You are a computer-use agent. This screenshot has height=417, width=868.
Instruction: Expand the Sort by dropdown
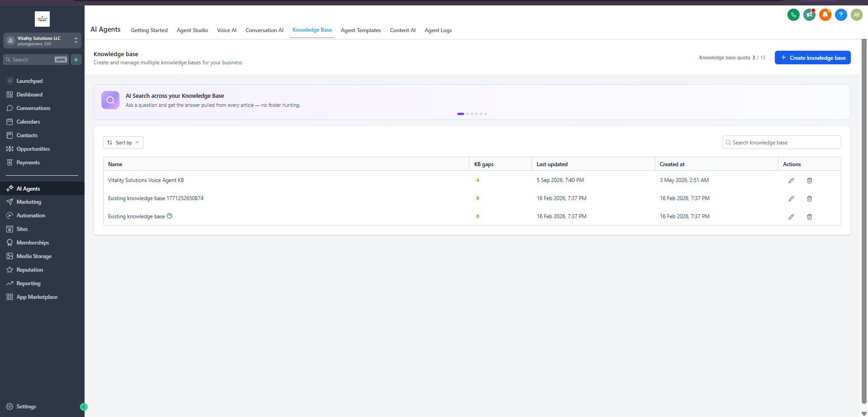(123, 143)
